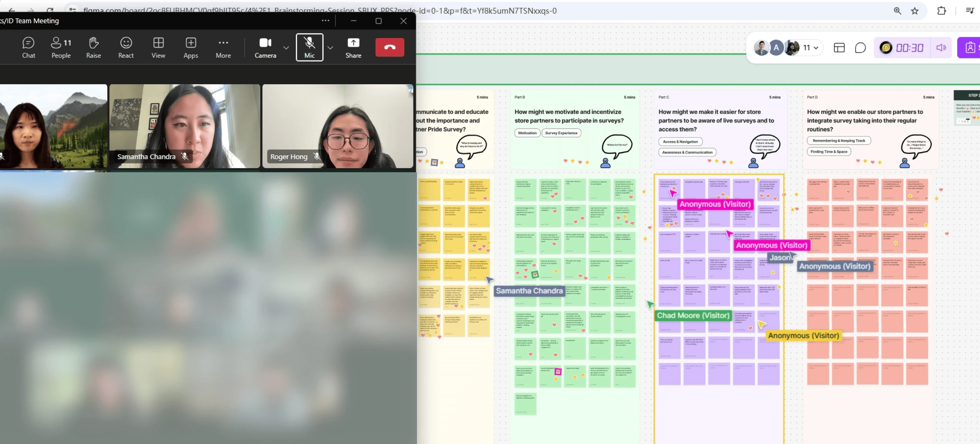
Task: Open the FigJam comments bubble icon
Action: 860,47
